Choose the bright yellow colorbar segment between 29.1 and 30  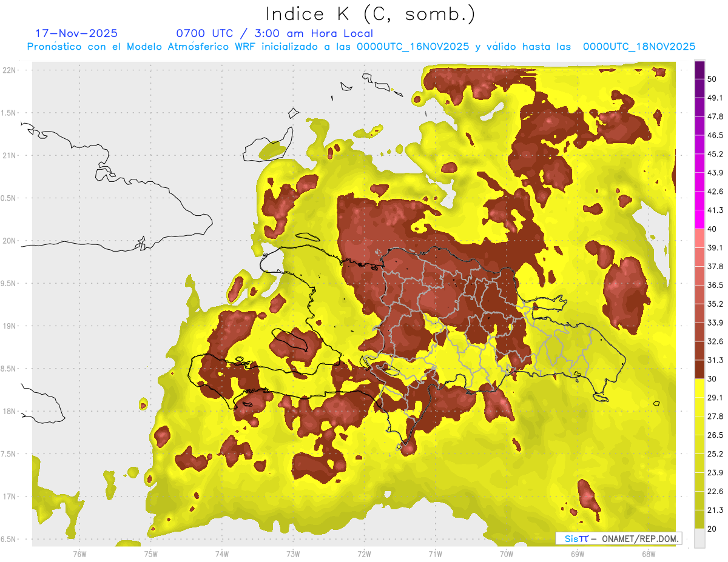pos(699,388)
